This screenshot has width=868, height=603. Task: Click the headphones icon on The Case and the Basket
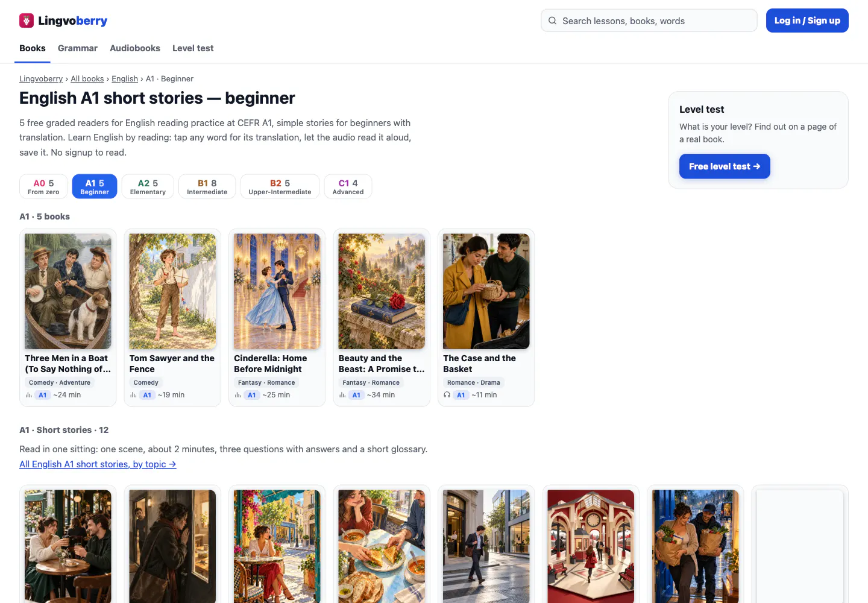coord(447,395)
